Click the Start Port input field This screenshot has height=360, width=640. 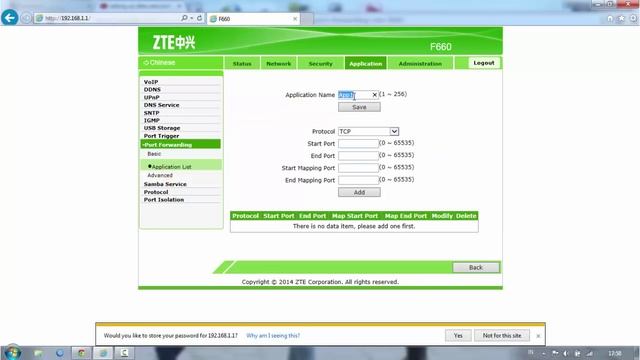point(358,143)
